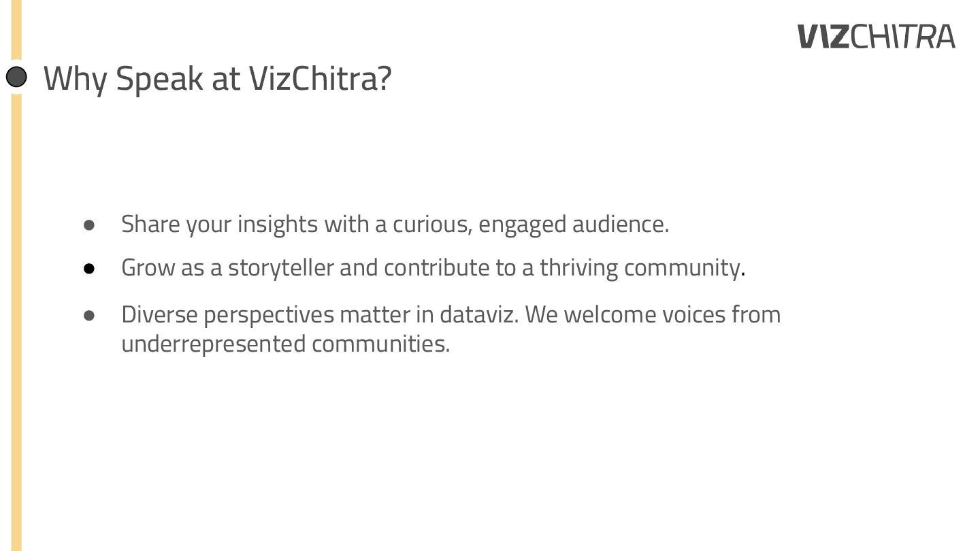The height and width of the screenshot is (551, 980).
Task: Click the dark circle marker beside the title
Action: coord(16,77)
